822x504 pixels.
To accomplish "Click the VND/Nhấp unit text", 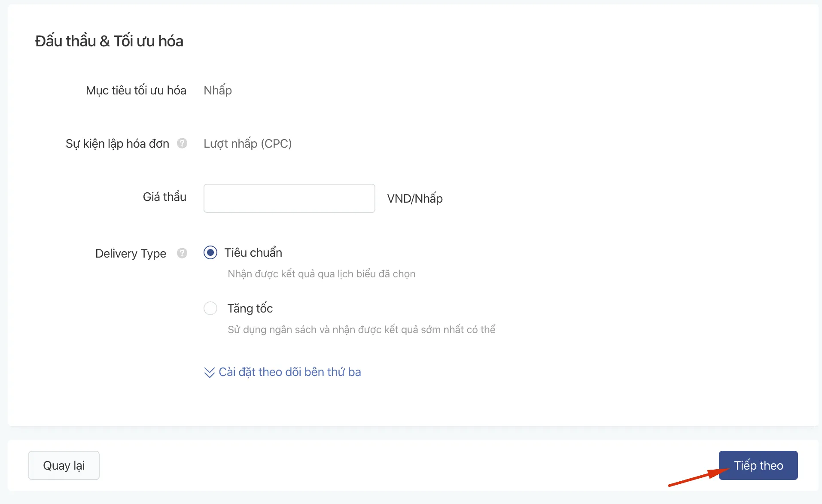I will tap(414, 198).
